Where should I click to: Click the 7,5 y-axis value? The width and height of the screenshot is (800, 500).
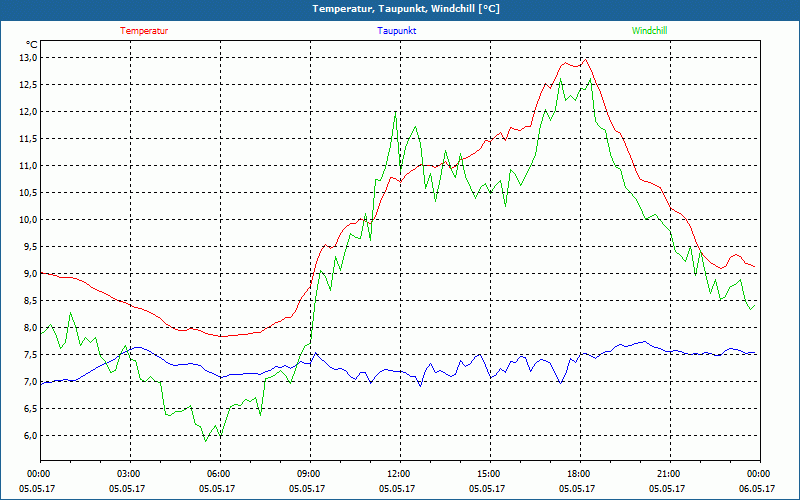pos(31,355)
